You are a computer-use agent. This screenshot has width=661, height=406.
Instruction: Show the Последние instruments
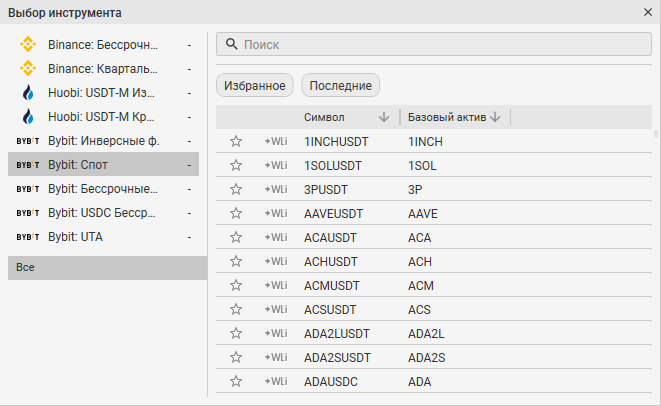(341, 86)
